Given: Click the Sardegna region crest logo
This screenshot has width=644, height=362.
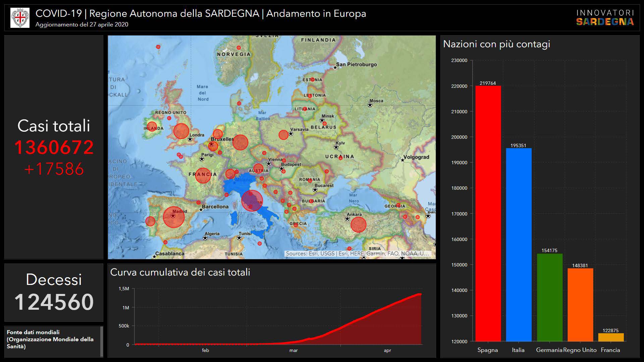Looking at the screenshot, I should [x=20, y=18].
